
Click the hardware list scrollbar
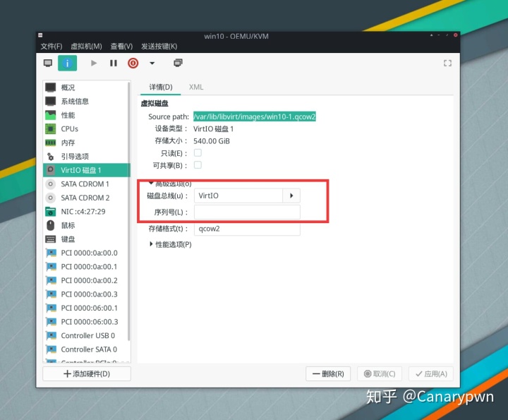pyautogui.click(x=129, y=212)
